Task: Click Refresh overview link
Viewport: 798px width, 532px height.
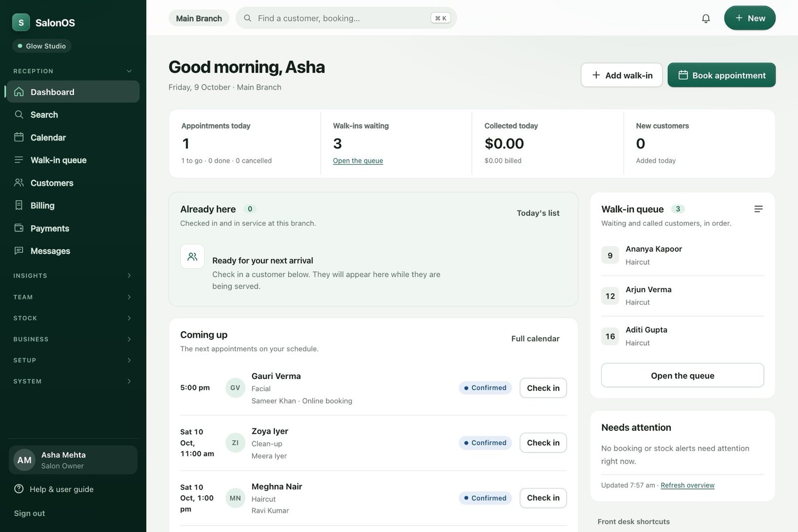Action: (x=687, y=486)
